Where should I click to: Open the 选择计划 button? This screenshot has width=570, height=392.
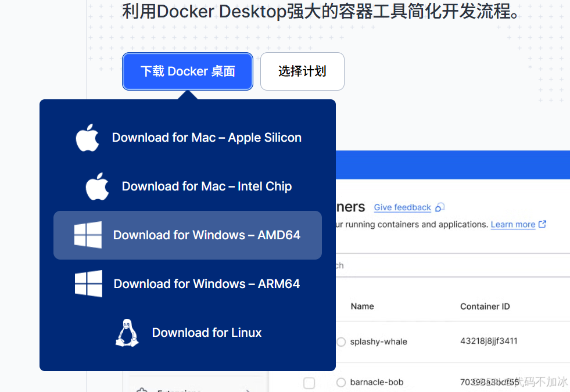pyautogui.click(x=302, y=71)
